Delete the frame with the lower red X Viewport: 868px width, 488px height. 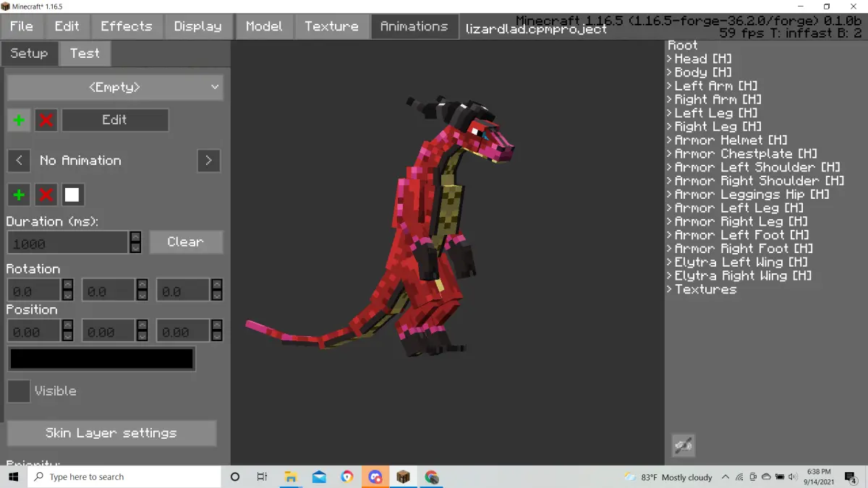46,194
